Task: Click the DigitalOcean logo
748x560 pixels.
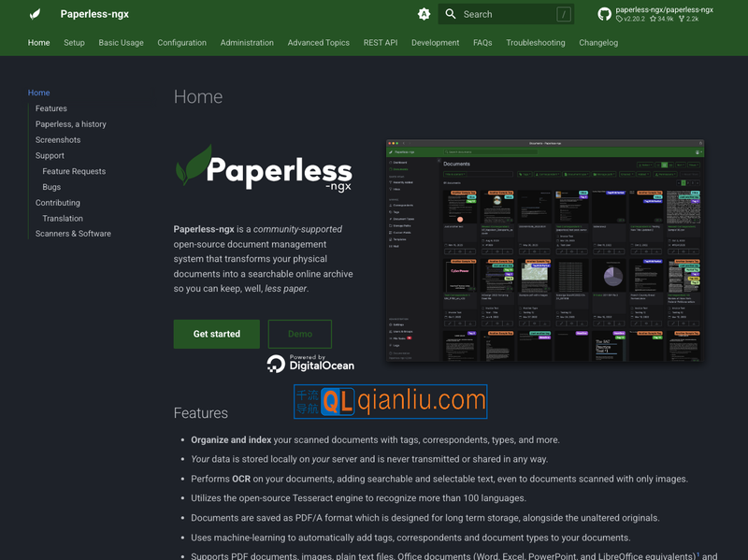Action: 310,362
